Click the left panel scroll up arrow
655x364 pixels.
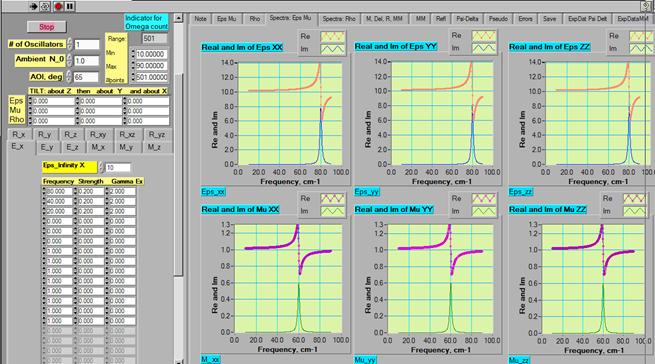[x=178, y=18]
